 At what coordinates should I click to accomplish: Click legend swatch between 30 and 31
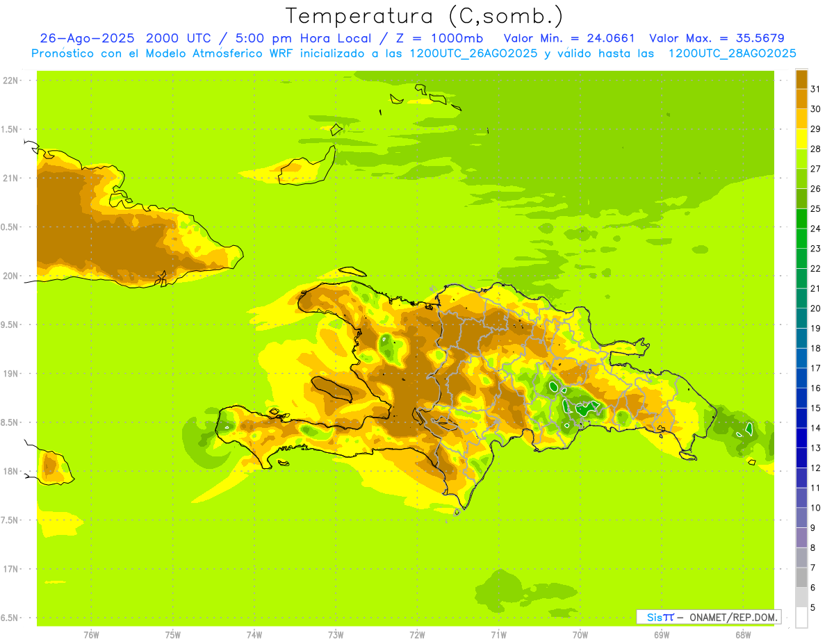(801, 99)
